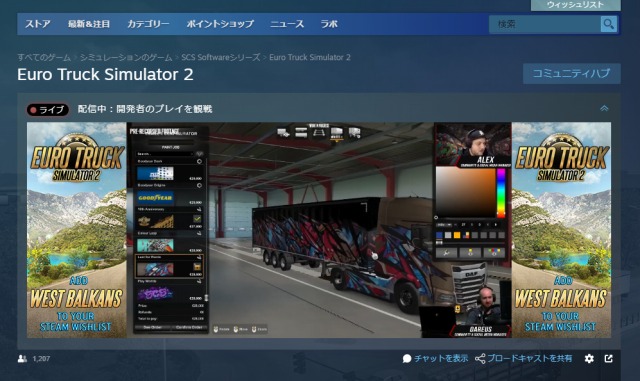Follow the シミュレーションのゲーム breadcrumb
Screen dimensions: 640x381
(126, 57)
